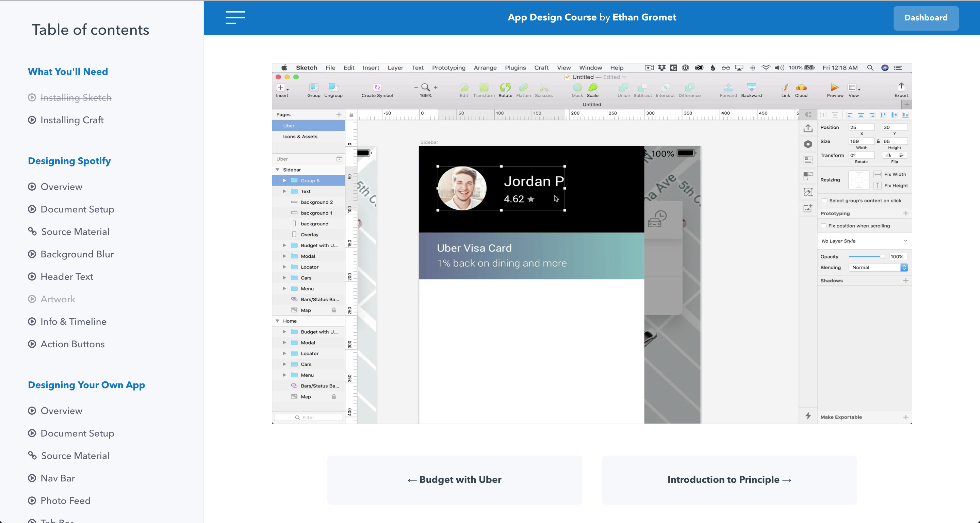Toggle the Fix Width option
The width and height of the screenshot is (980, 523).
coord(877,174)
